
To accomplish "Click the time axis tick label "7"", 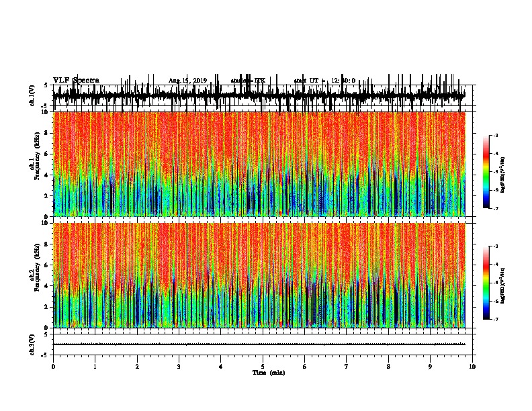I will (x=347, y=367).
